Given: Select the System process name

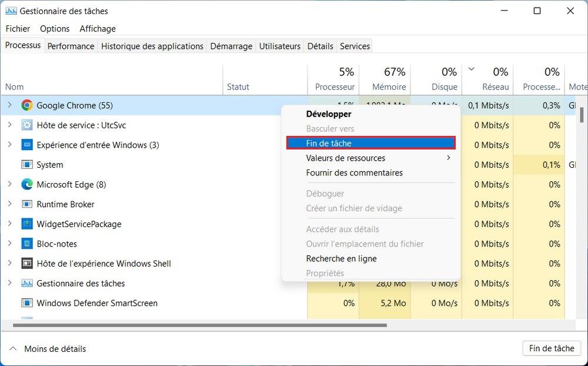Looking at the screenshot, I should pos(50,165).
